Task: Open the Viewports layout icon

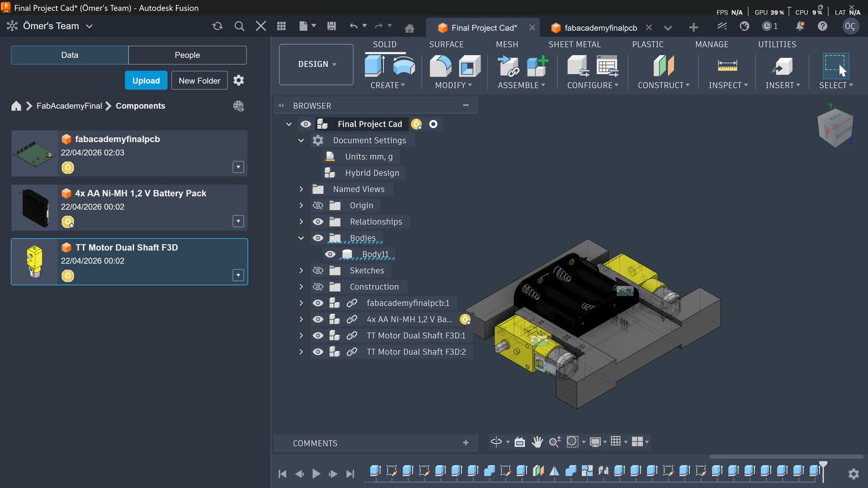Action: (x=637, y=442)
